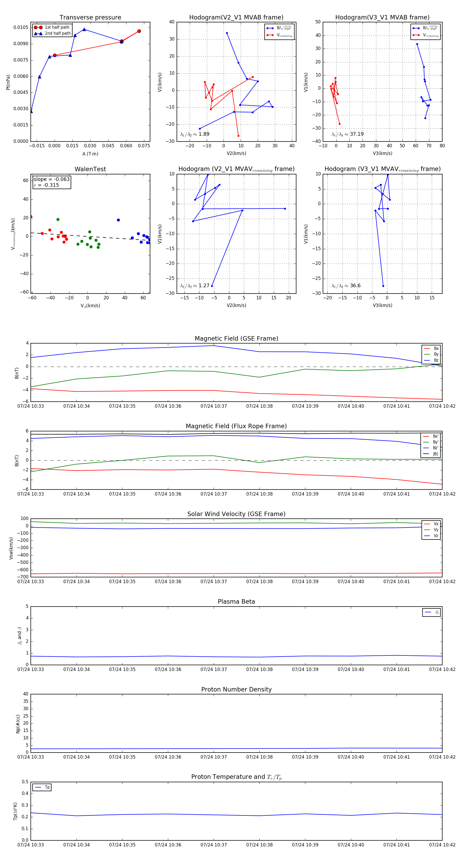Click 'Hodogram(V2_V1 MVAB frame)' title
The width and height of the screenshot is (473, 868).
coord(236,18)
